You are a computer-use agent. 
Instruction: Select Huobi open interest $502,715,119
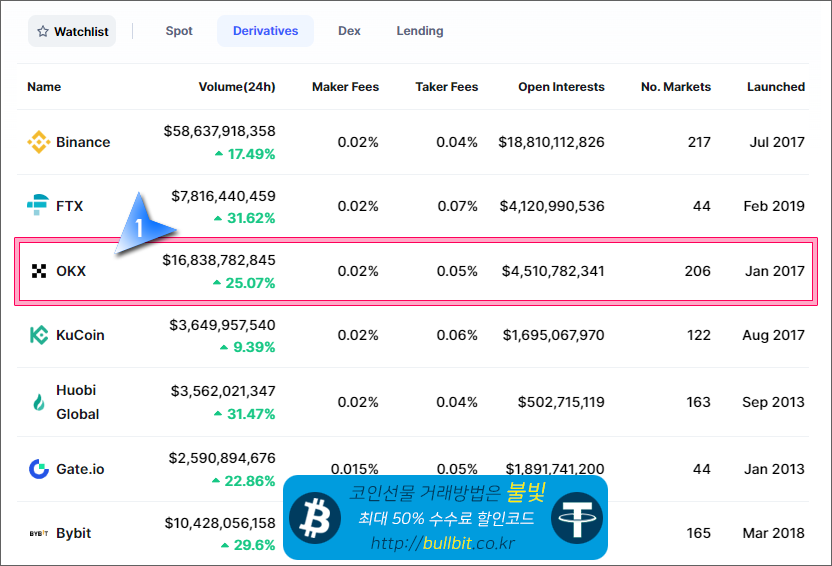[561, 402]
